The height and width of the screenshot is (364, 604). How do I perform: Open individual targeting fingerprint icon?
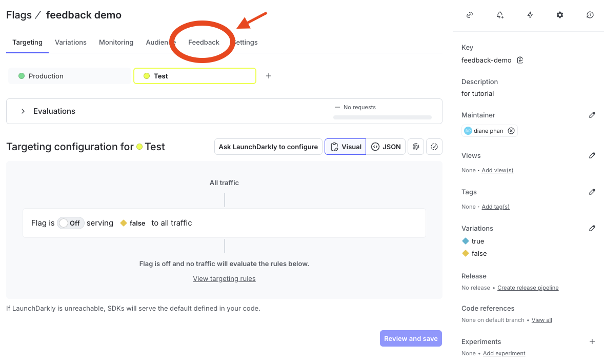415,147
